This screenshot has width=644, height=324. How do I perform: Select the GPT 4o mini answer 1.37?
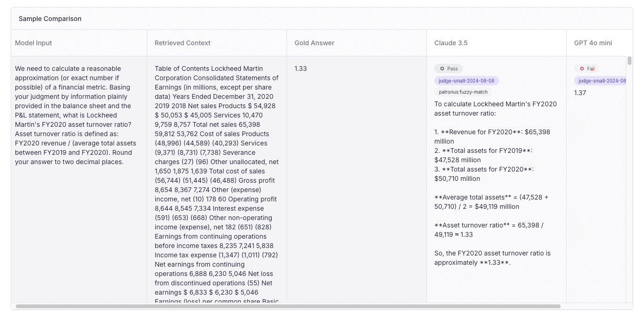tap(580, 93)
